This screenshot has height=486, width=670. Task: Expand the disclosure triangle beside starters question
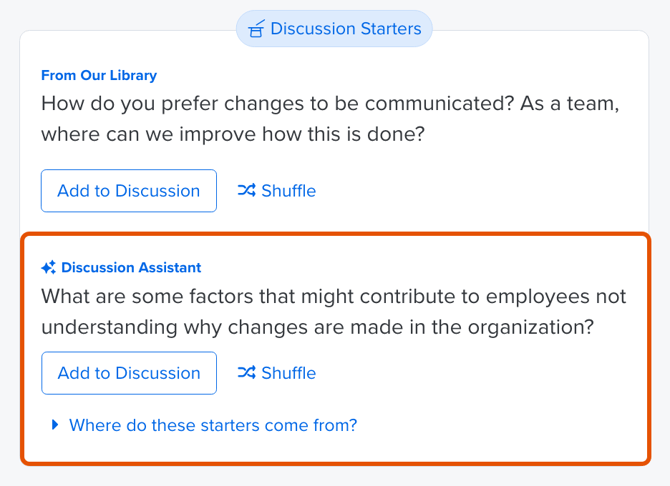point(55,425)
